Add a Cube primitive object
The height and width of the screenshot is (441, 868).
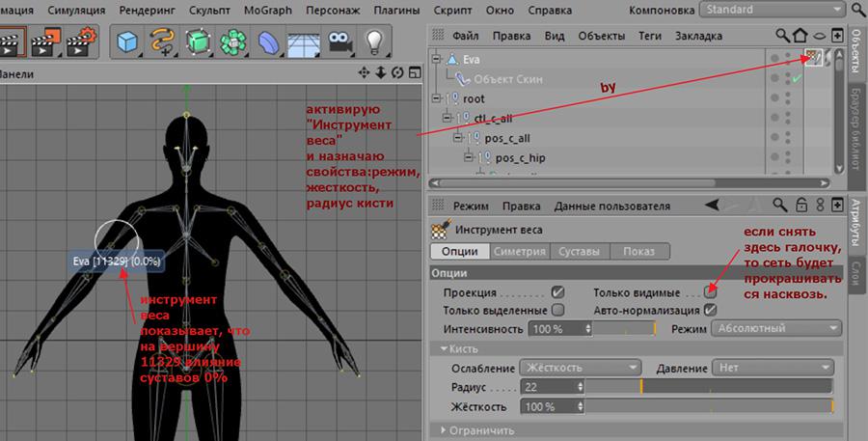click(127, 42)
